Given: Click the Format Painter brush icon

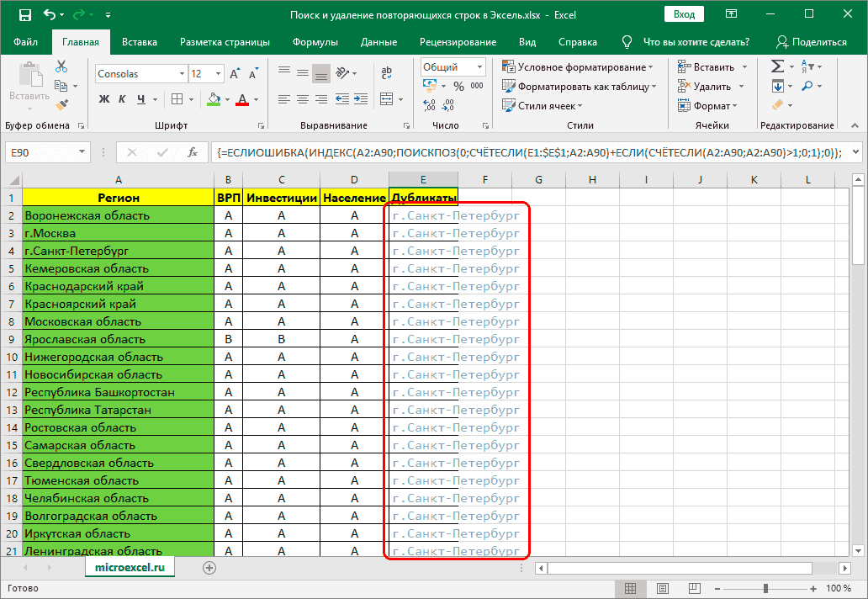Looking at the screenshot, I should point(61,104).
